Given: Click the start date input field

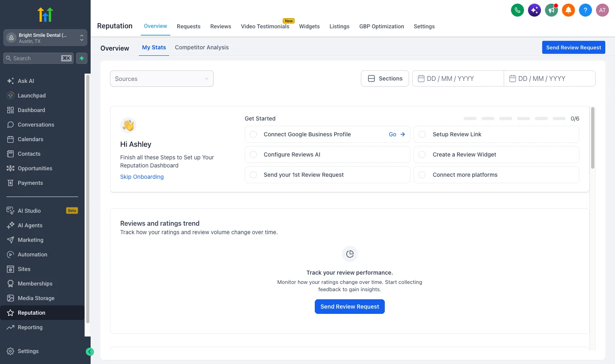Looking at the screenshot, I should (x=458, y=78).
